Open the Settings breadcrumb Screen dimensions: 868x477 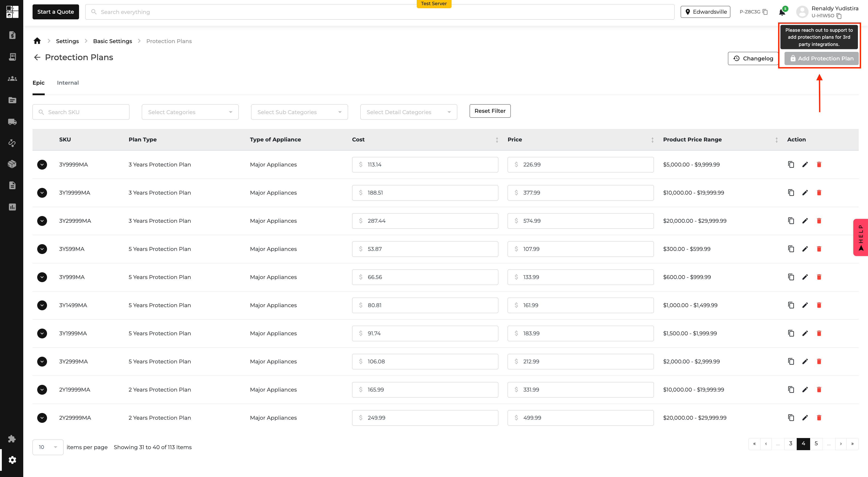tap(67, 41)
